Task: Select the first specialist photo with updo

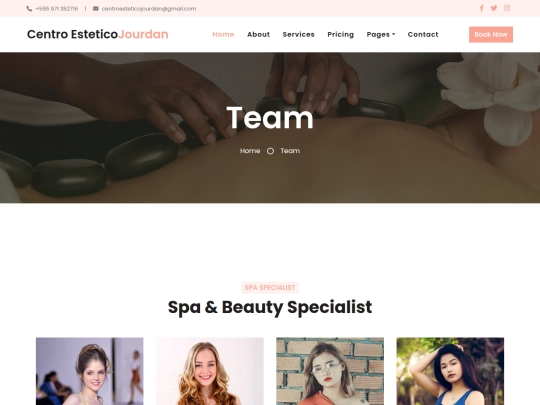Action: click(x=90, y=371)
